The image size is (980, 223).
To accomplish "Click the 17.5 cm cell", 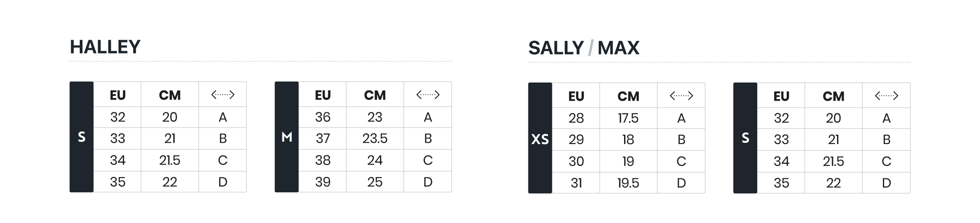I will tap(628, 118).
